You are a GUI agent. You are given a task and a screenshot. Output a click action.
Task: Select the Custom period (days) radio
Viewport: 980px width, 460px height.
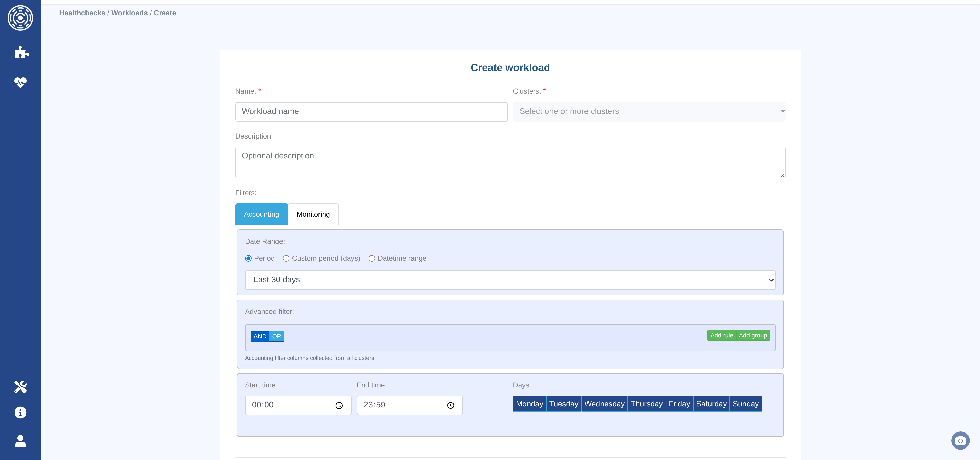286,259
